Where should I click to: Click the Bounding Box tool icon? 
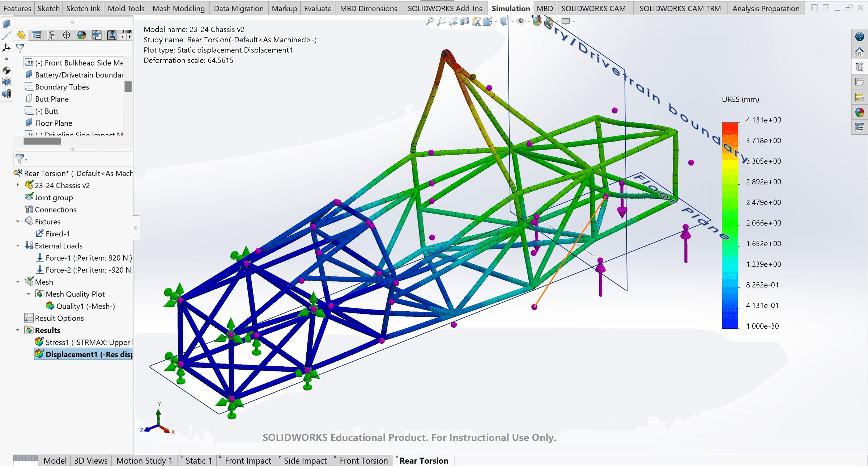7,82
